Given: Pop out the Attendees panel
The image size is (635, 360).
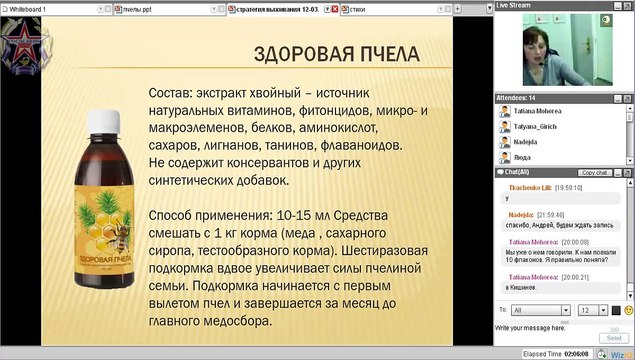Looking at the screenshot, I should pyautogui.click(x=627, y=98).
